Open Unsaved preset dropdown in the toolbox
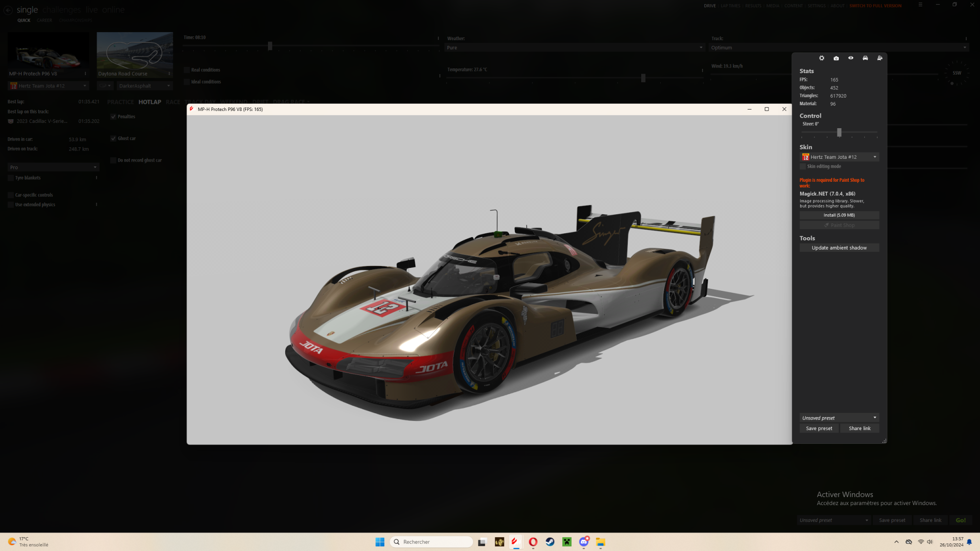980x551 pixels. coord(839,418)
